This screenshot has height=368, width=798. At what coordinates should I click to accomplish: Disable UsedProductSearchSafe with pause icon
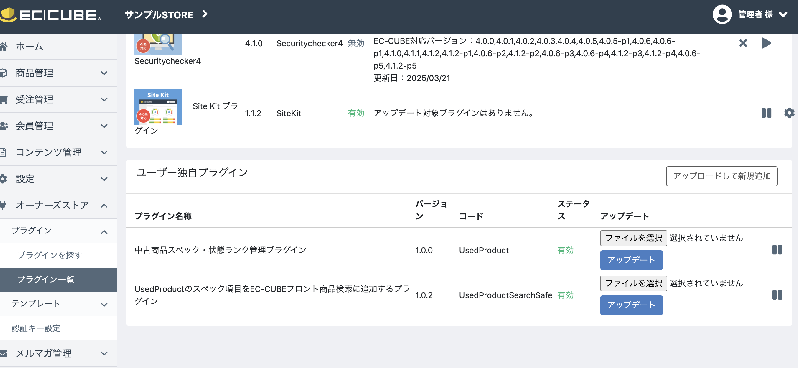(x=777, y=295)
